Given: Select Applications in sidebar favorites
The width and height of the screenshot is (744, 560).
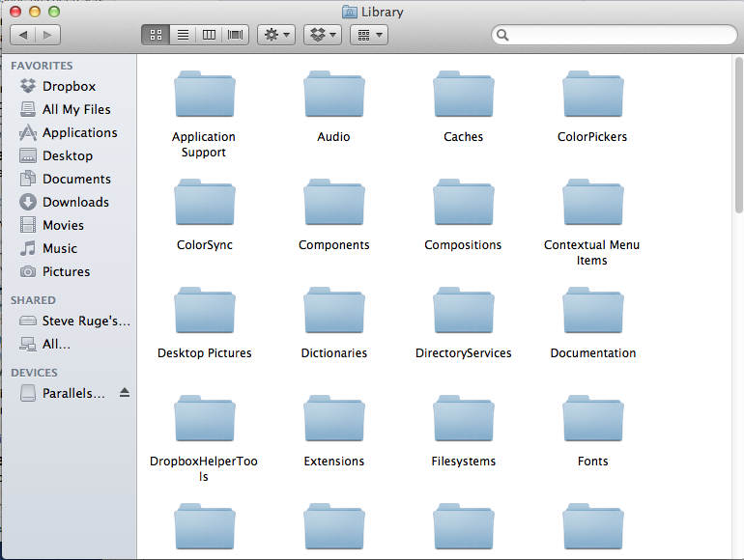Looking at the screenshot, I should click(78, 132).
